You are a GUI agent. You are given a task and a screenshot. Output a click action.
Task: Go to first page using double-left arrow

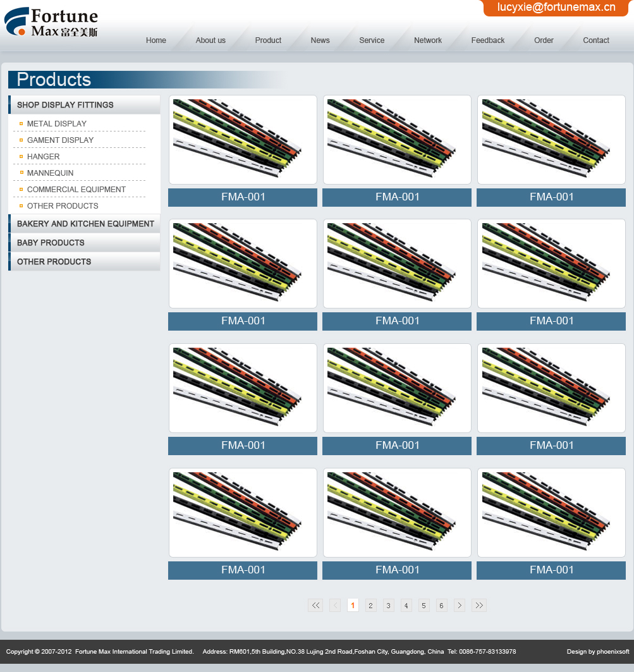[315, 606]
